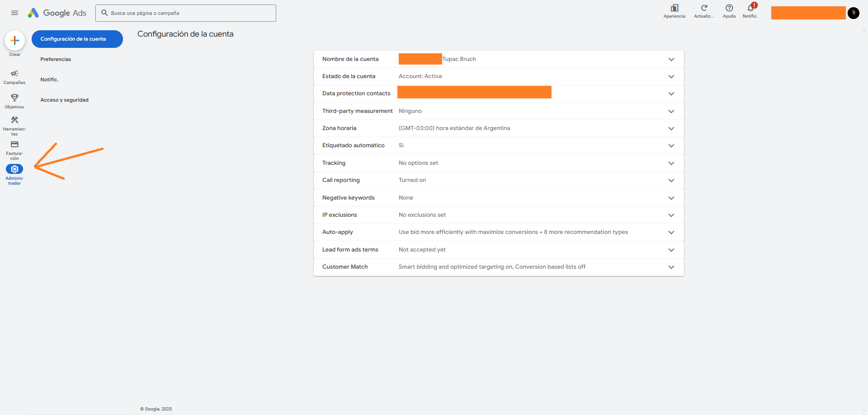Expand the Call reporting setting

point(671,180)
